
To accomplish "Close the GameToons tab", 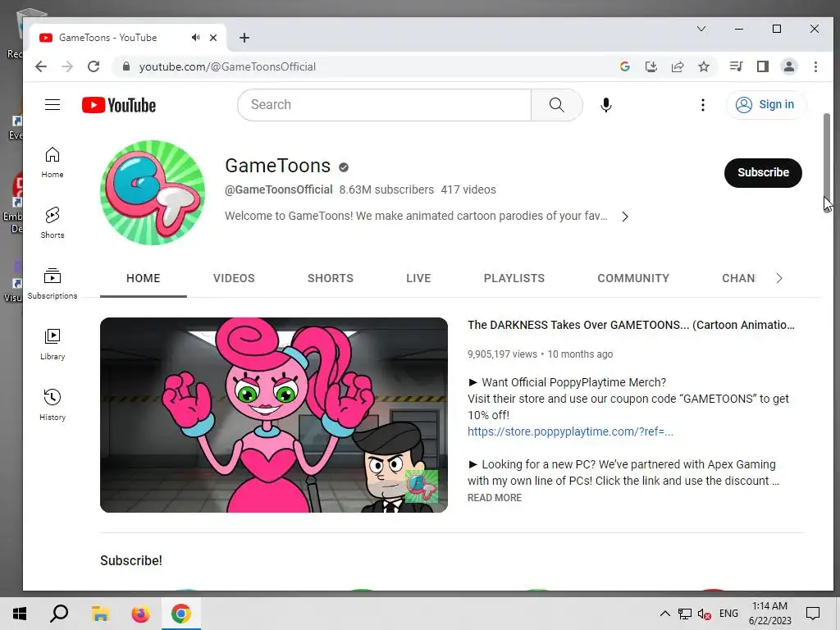I will tap(213, 38).
